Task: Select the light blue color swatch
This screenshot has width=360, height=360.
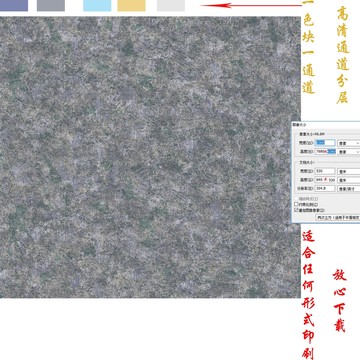Action: click(x=97, y=5)
